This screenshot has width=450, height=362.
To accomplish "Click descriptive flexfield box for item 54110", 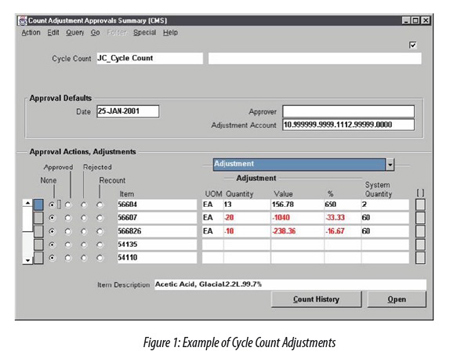I will tap(420, 258).
